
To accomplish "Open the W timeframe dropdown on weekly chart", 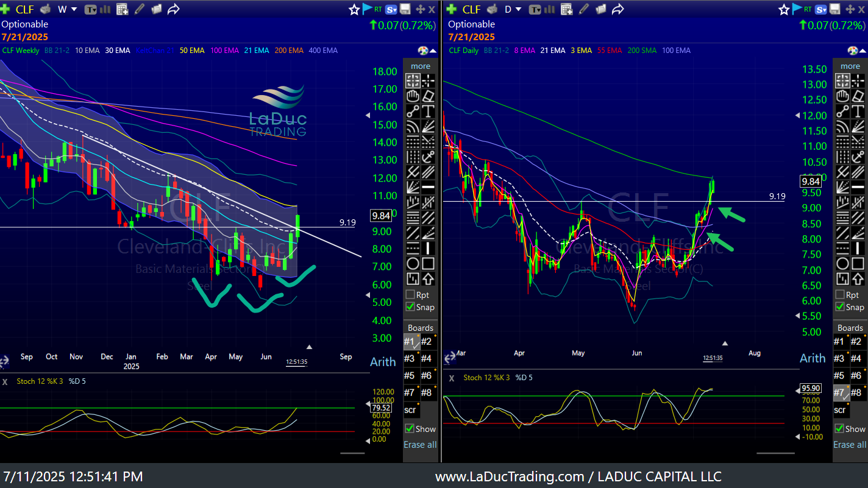I will click(68, 9).
